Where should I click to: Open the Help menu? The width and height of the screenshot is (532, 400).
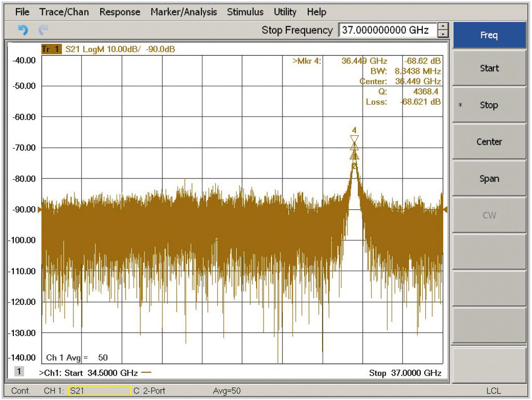317,12
